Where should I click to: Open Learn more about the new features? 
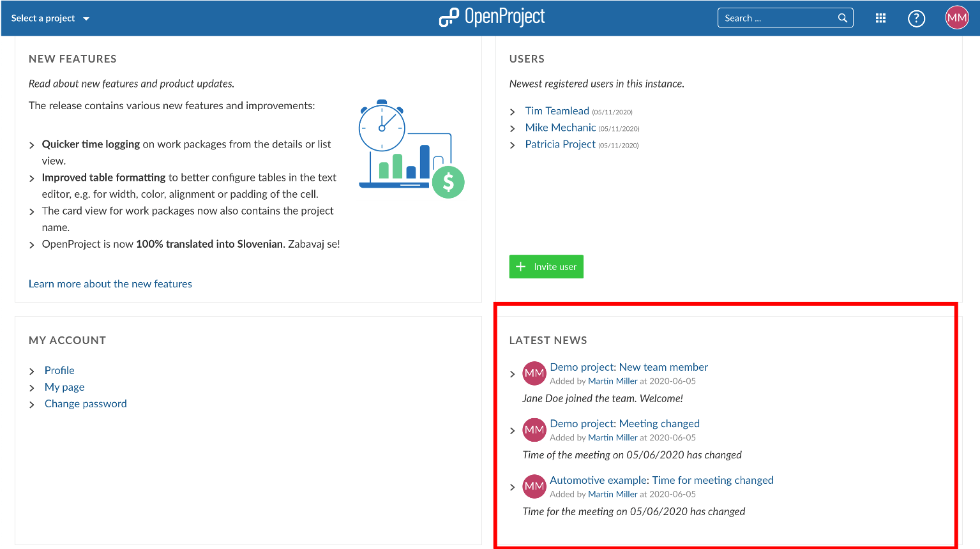tap(110, 283)
